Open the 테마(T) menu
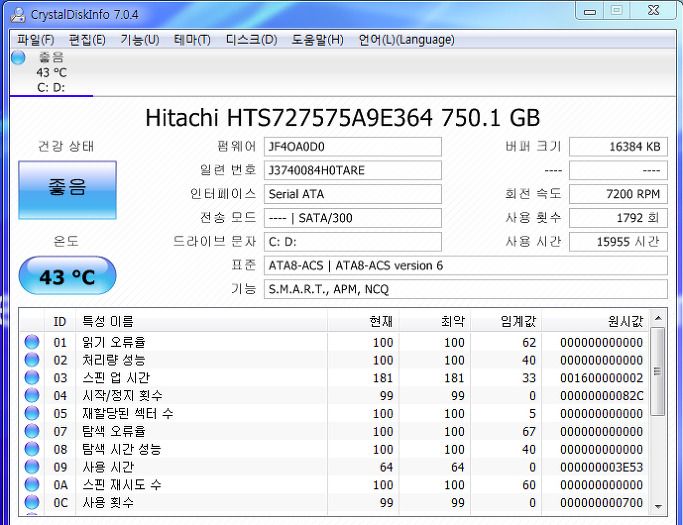The height and width of the screenshot is (525, 683). (x=192, y=40)
